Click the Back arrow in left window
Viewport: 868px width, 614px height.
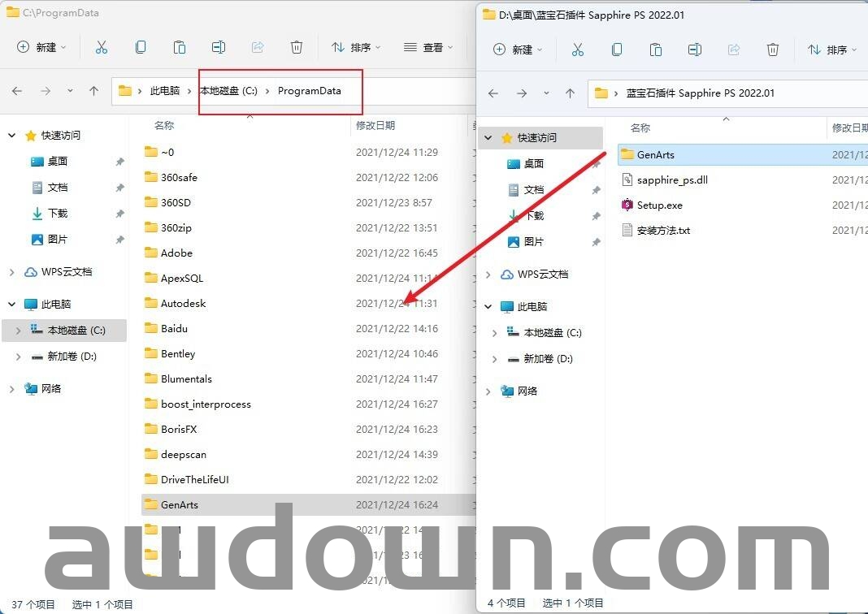(17, 91)
